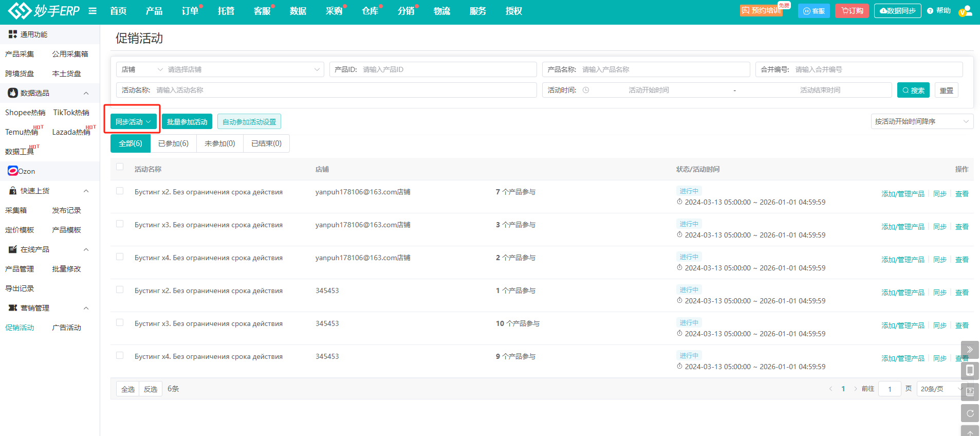Toggle the sidebar collapse hamburger icon
The width and height of the screenshot is (980, 436).
coord(93,11)
